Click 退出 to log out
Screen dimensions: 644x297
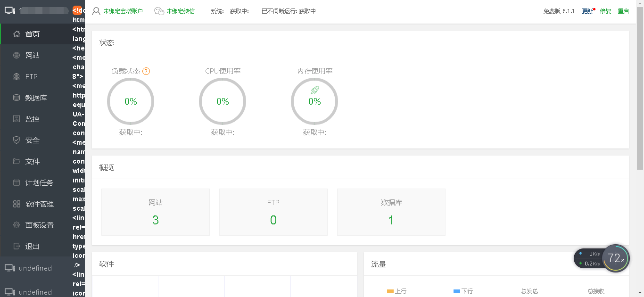coord(35,246)
